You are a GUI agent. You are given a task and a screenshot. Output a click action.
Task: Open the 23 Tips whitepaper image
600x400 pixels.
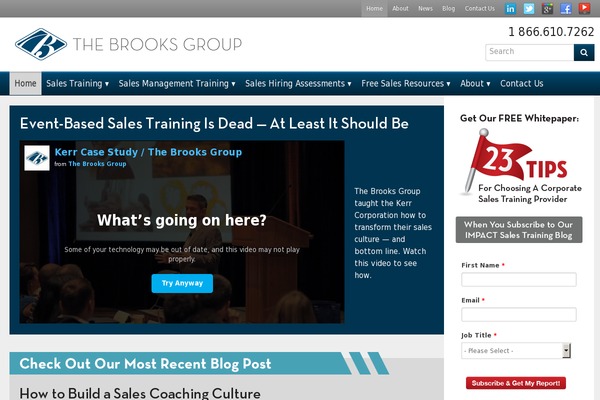point(520,166)
